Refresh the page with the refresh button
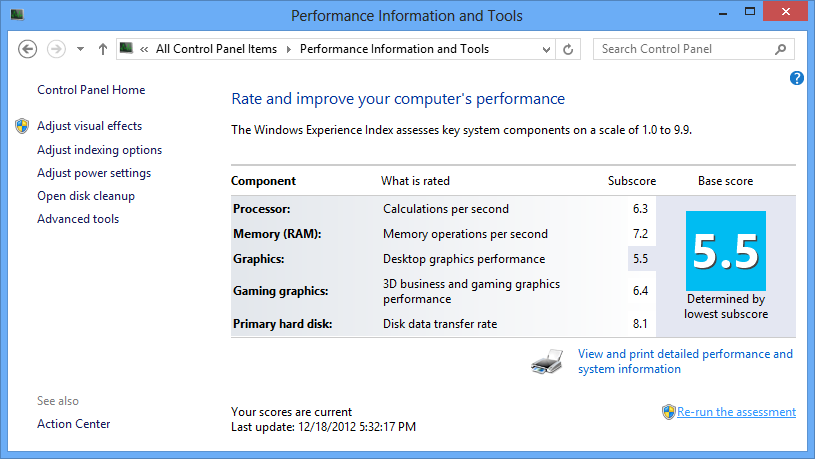Viewport: 815px width, 459px height. point(568,49)
